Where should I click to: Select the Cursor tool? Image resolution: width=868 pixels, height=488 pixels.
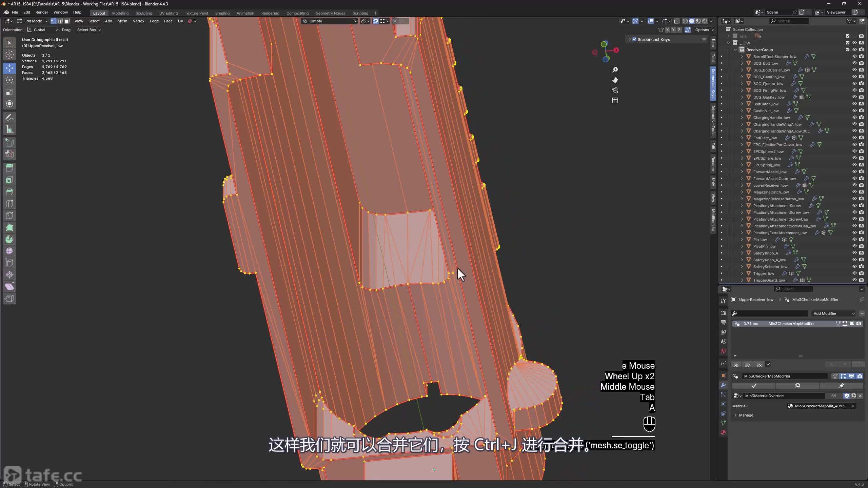click(9, 55)
